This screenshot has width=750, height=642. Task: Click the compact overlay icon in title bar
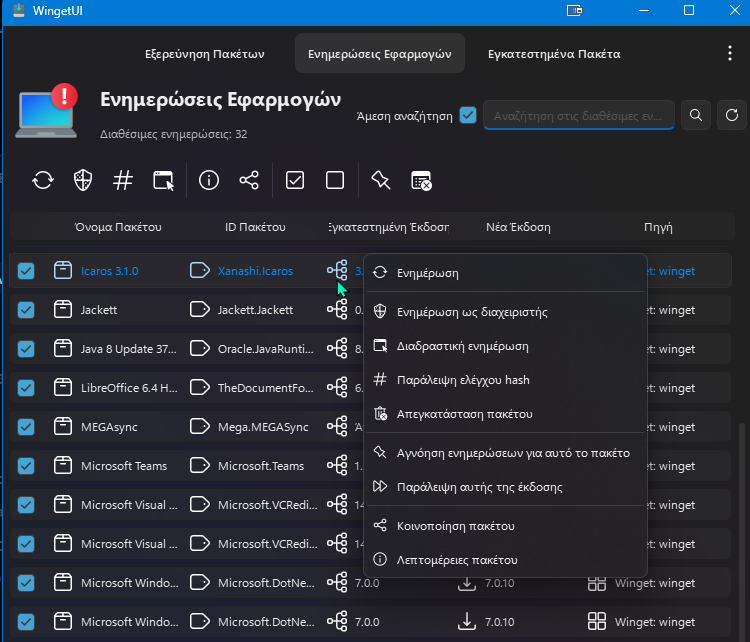pyautogui.click(x=574, y=11)
